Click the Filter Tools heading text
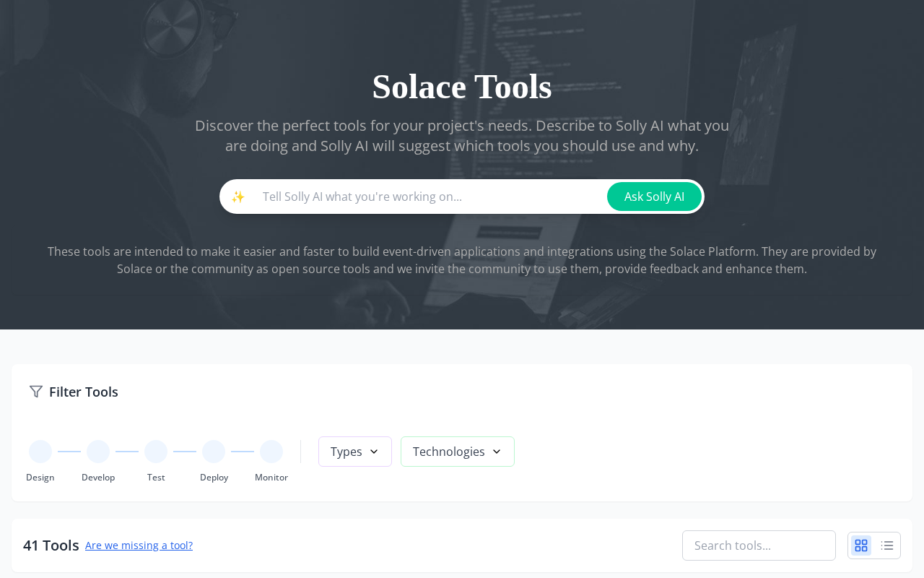Viewport: 924px width, 578px height. [84, 392]
